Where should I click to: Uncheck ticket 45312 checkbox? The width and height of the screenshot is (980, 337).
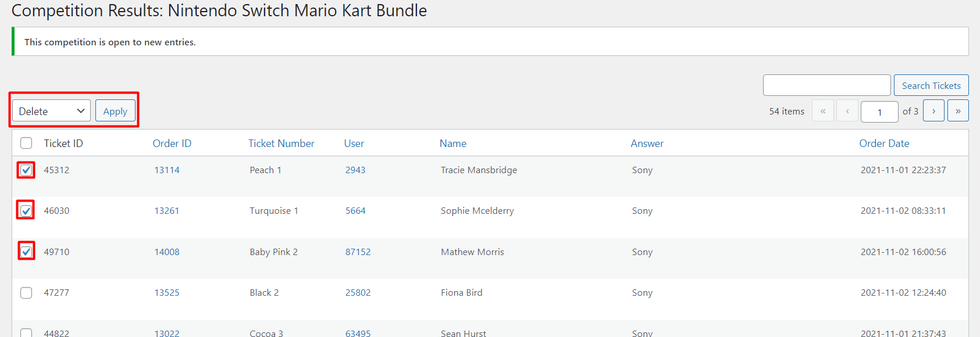(26, 170)
